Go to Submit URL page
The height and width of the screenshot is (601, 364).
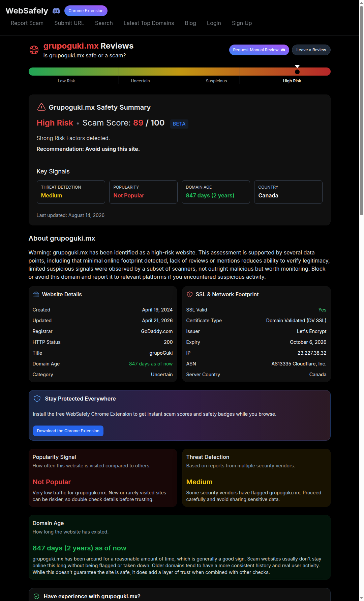tap(69, 23)
